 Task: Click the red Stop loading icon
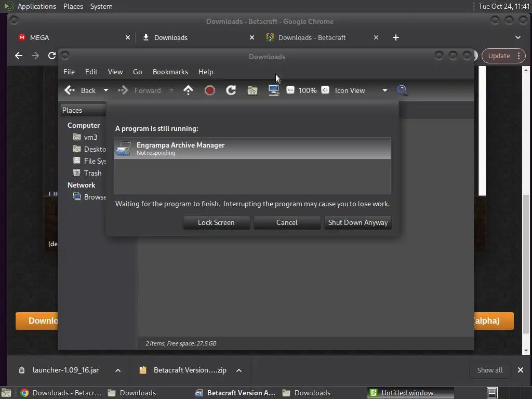click(210, 90)
